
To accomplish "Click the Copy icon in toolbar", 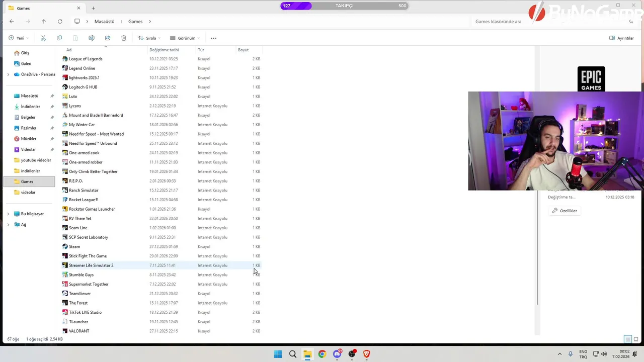I will (59, 38).
